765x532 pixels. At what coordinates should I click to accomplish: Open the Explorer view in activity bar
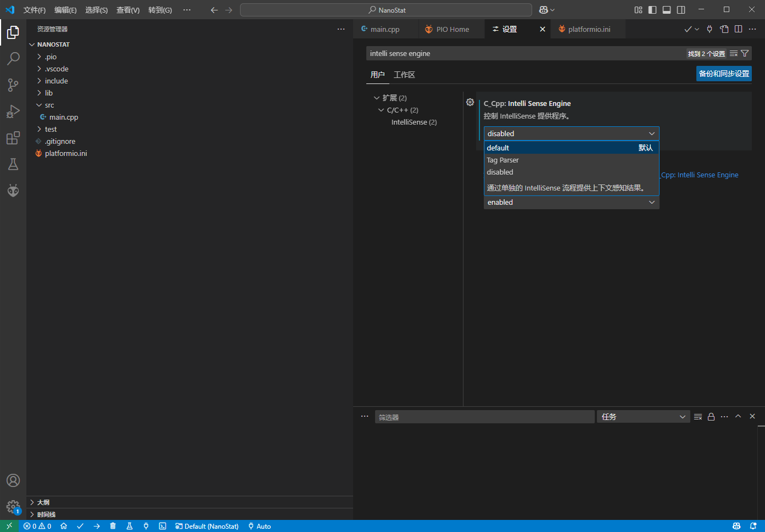pos(13,32)
